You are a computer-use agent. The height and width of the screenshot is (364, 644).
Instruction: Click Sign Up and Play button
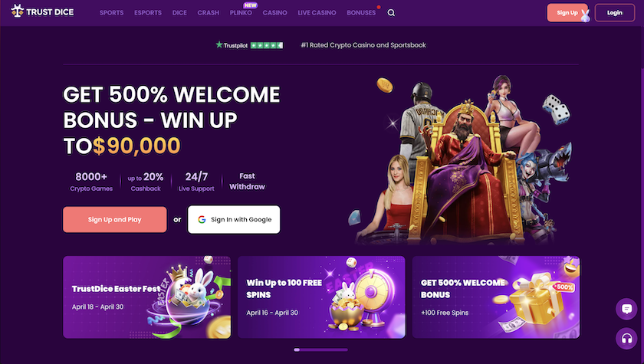coord(114,219)
